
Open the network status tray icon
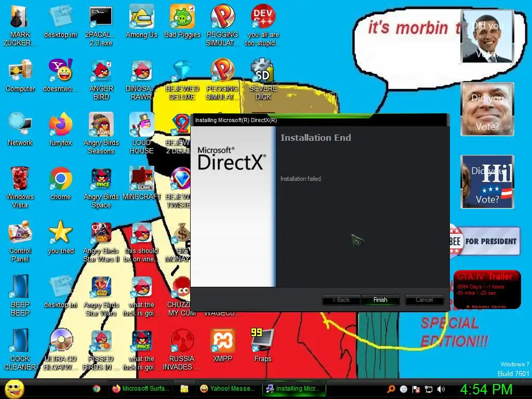429,389
